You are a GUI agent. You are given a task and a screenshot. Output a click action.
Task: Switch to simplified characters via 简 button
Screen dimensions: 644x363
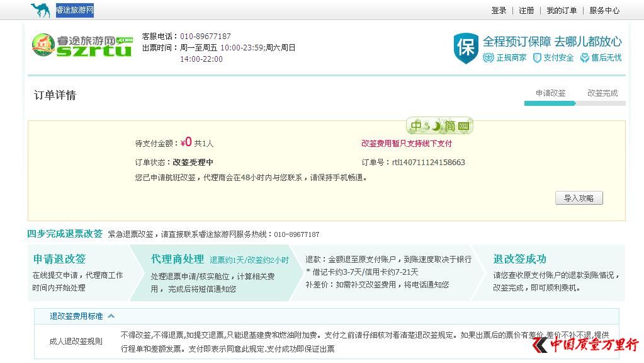449,125
